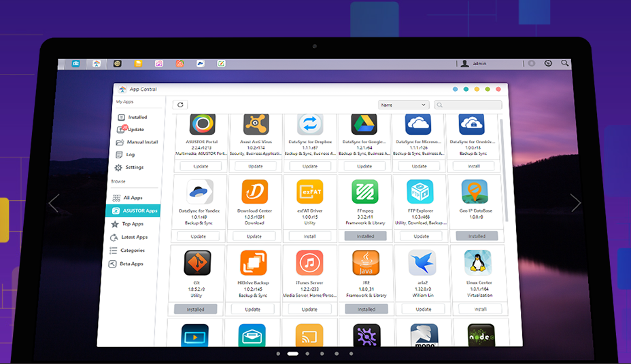Install Linux Center
Image resolution: width=631 pixels, height=364 pixels.
481,309
